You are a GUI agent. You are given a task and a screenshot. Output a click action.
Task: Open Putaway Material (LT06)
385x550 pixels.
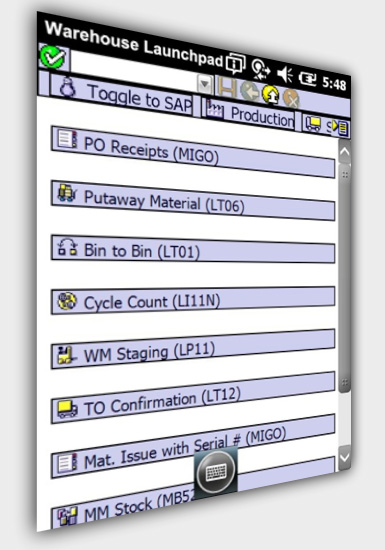193,201
